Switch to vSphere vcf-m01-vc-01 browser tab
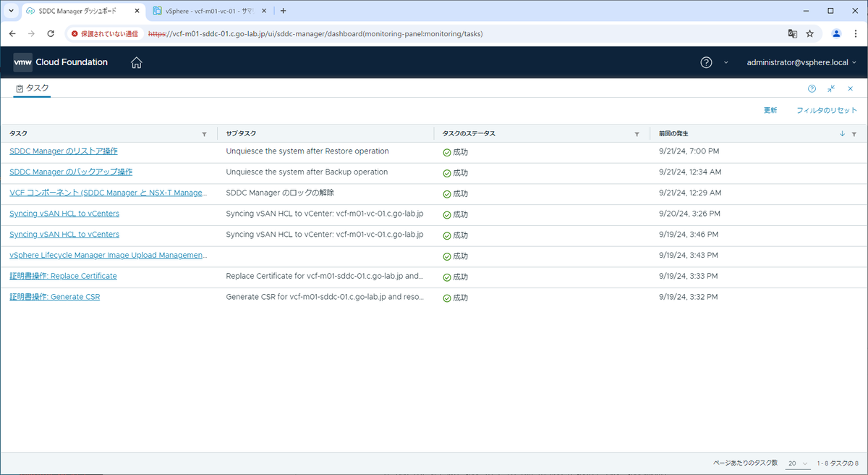This screenshot has height=475, width=868. (208, 11)
